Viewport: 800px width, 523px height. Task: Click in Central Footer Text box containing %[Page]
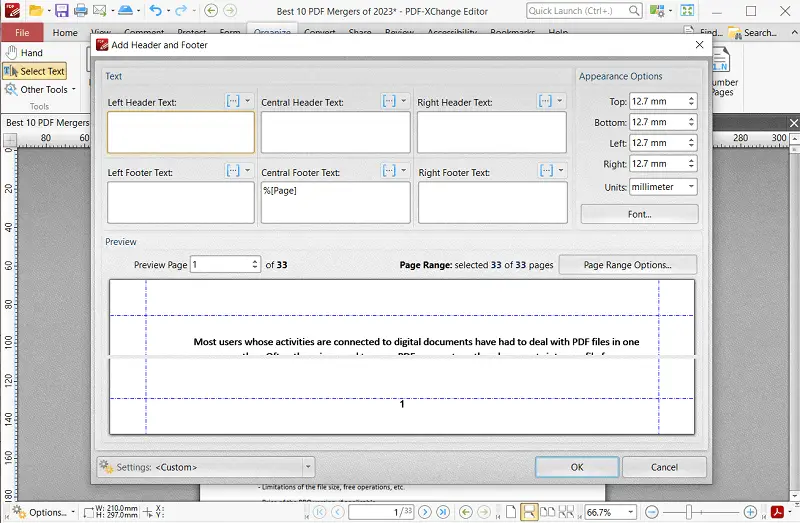click(336, 203)
